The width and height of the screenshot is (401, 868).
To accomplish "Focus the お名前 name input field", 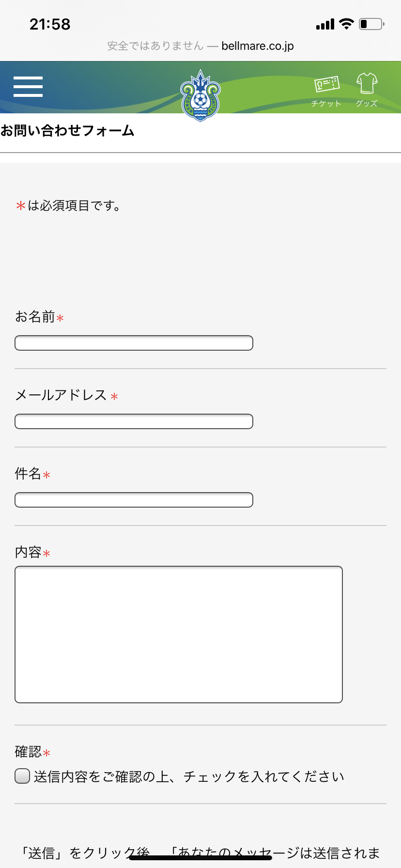I will point(134,343).
